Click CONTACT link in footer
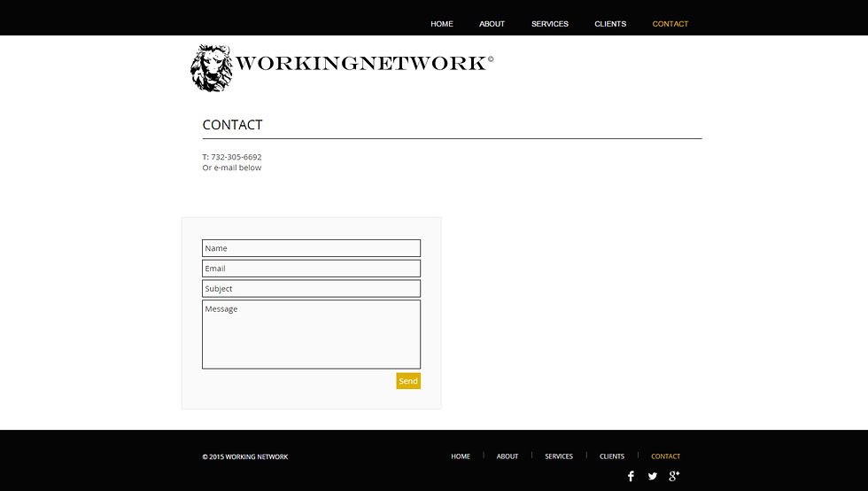The width and height of the screenshot is (868, 491). tap(665, 456)
